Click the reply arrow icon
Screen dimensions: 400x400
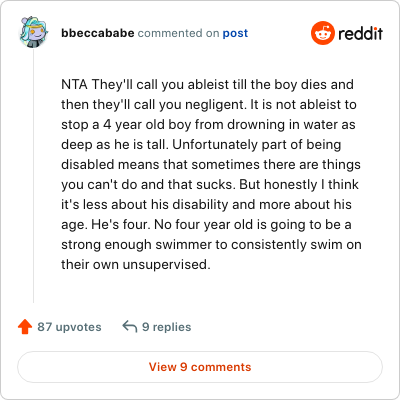pos(130,327)
